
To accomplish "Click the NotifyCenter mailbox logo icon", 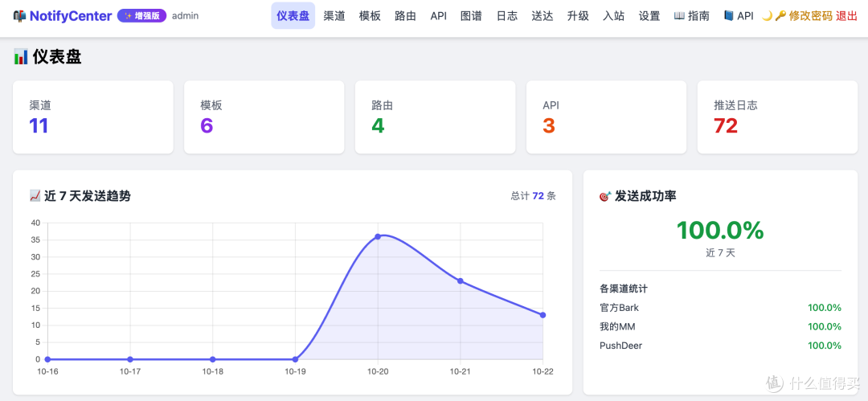I will pyautogui.click(x=19, y=16).
